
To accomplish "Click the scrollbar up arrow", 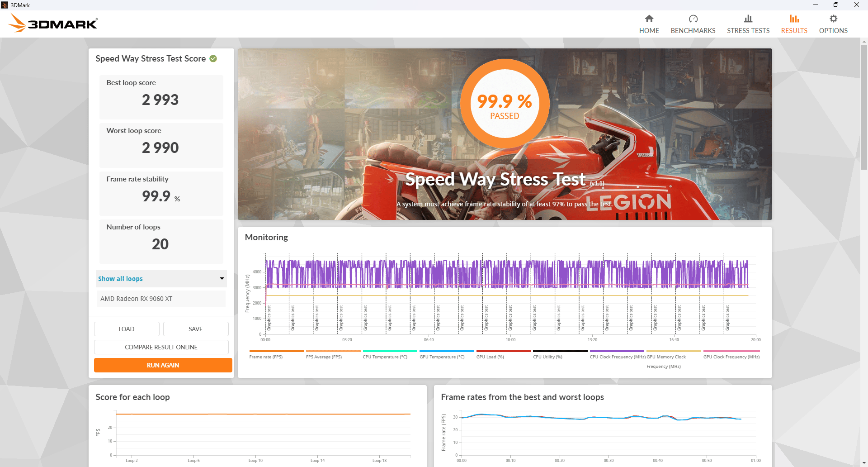I will 864,42.
